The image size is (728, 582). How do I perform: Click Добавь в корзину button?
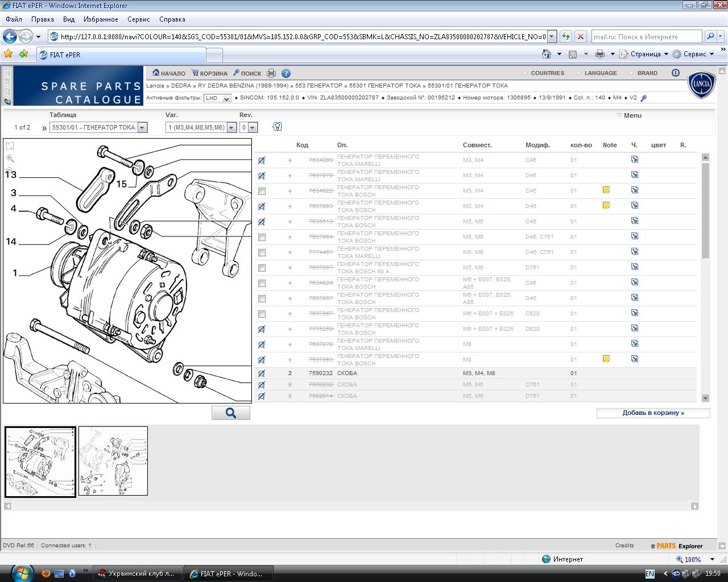coord(653,413)
